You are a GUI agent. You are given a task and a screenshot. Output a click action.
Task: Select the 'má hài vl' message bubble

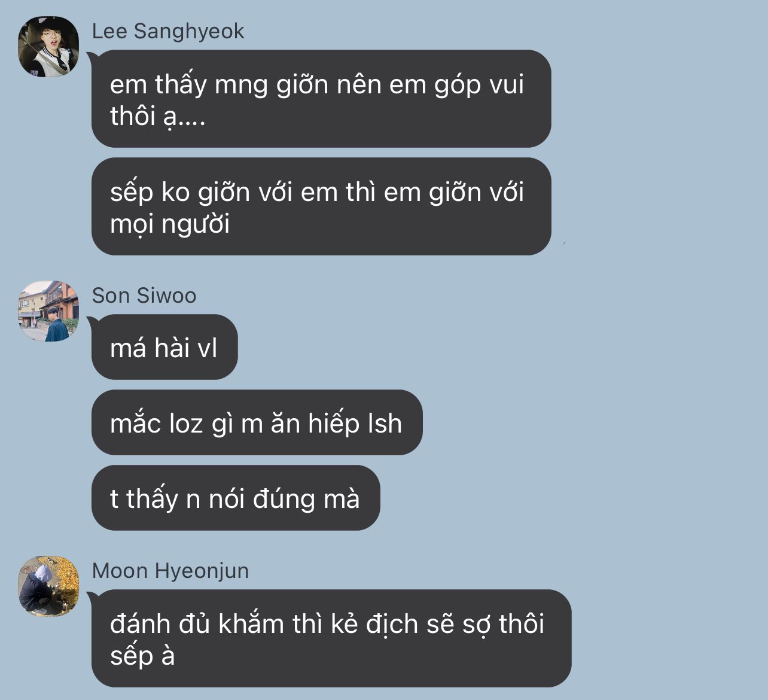click(164, 347)
